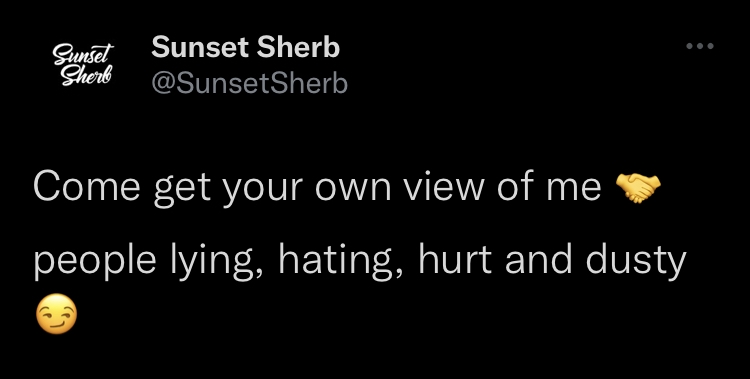Click the smirking face emoji

click(x=56, y=314)
